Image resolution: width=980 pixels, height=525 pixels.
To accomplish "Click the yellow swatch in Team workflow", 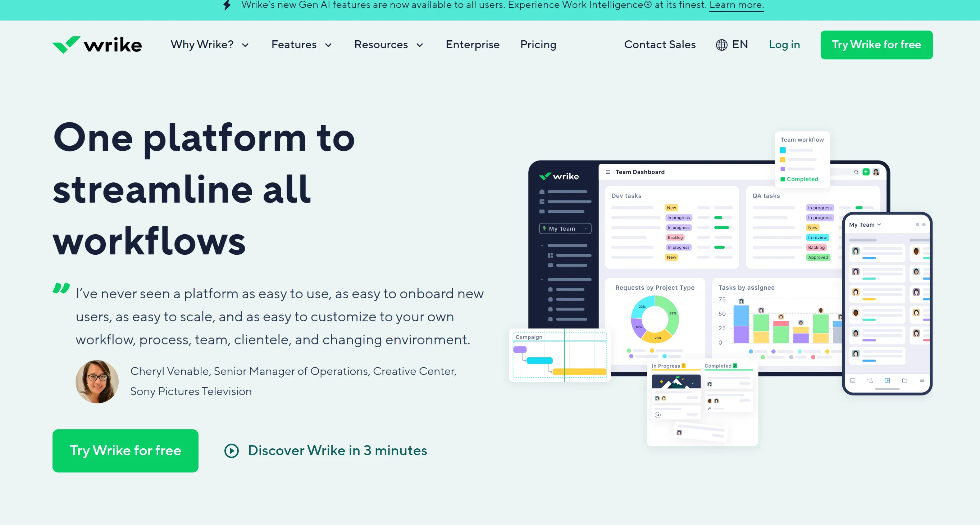I will 783,160.
